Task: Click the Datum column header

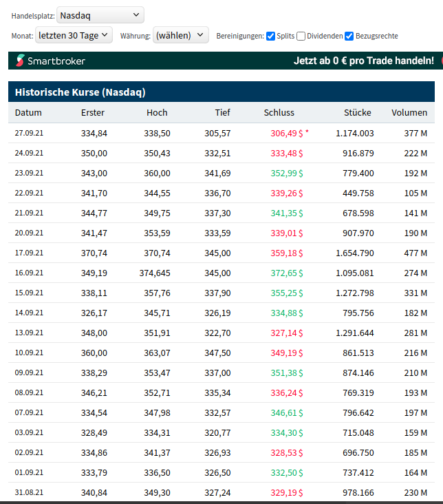Action: coord(28,113)
